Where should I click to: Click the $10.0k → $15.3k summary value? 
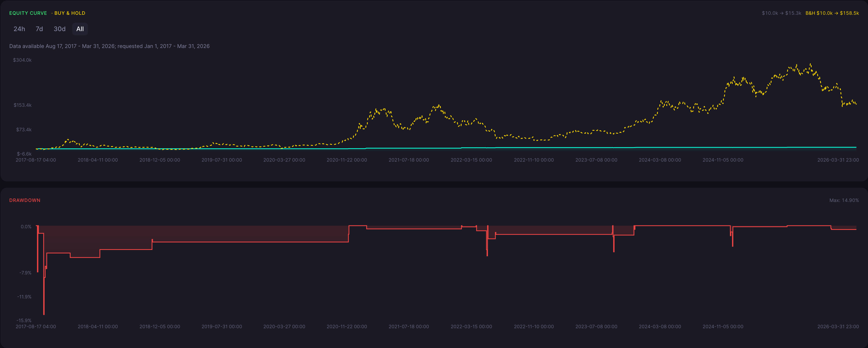click(781, 13)
